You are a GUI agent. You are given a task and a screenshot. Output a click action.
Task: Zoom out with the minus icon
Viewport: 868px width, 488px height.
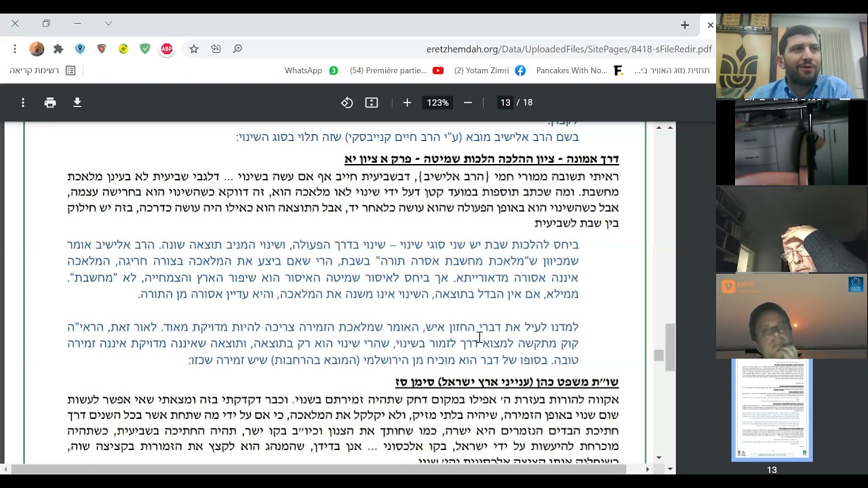point(468,102)
